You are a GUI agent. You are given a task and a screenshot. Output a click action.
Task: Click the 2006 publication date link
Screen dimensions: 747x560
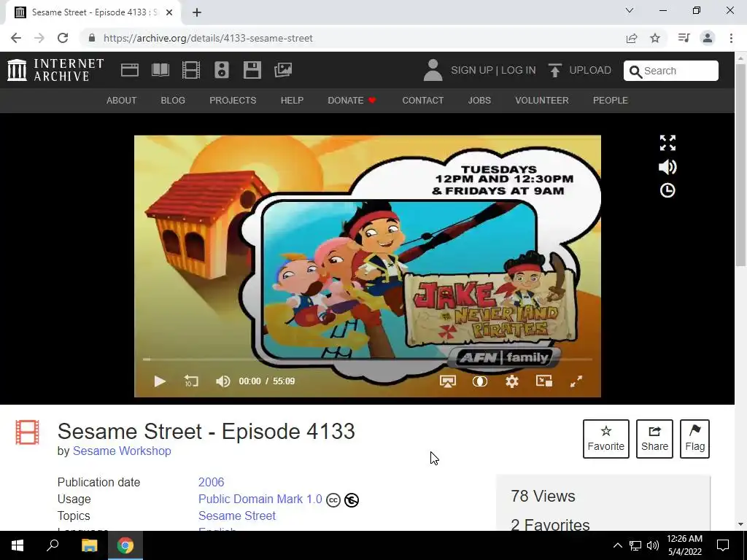click(x=211, y=482)
